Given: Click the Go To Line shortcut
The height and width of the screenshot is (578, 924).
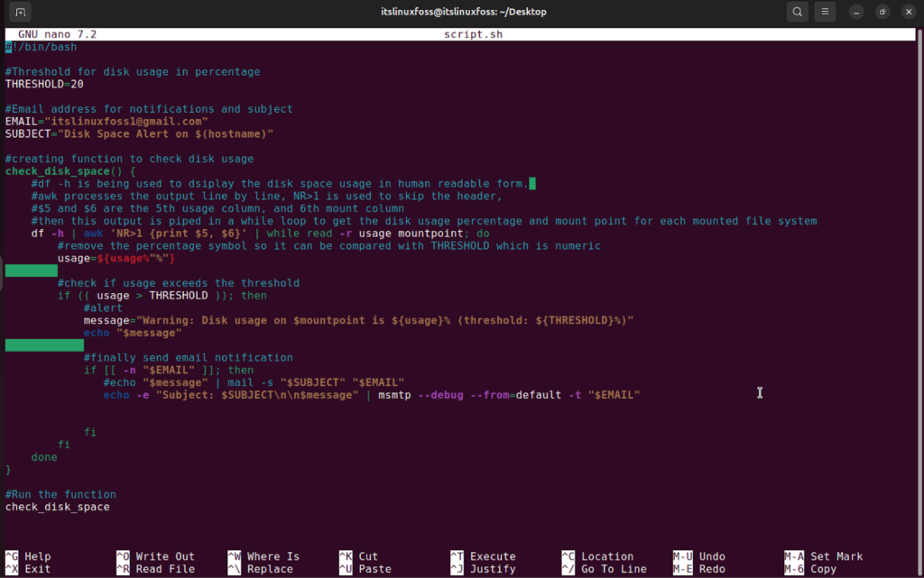Looking at the screenshot, I should 604,569.
